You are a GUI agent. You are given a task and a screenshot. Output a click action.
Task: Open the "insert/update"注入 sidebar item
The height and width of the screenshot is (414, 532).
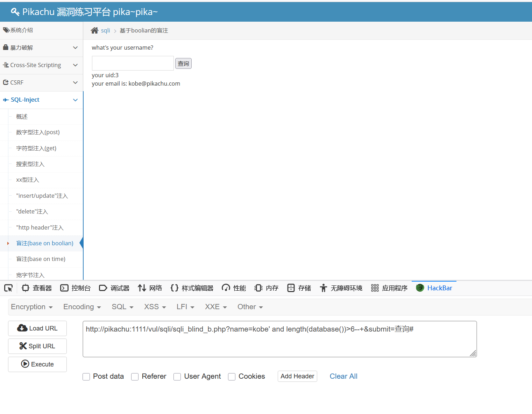pyautogui.click(x=42, y=196)
